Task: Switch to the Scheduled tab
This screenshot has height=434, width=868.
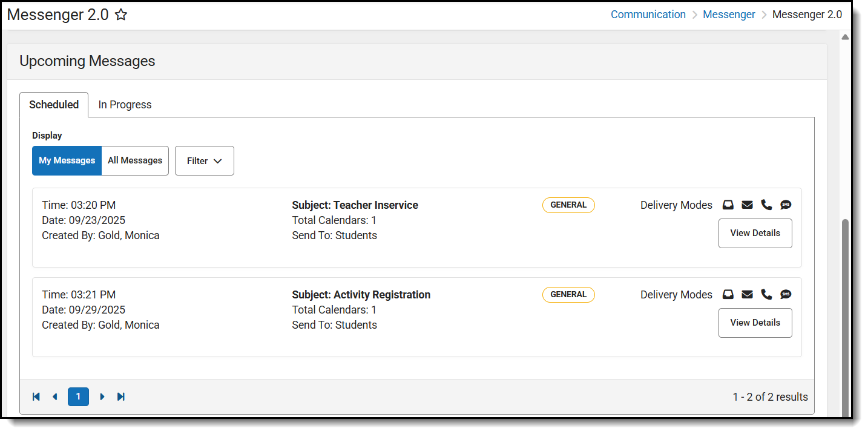Action: point(54,105)
